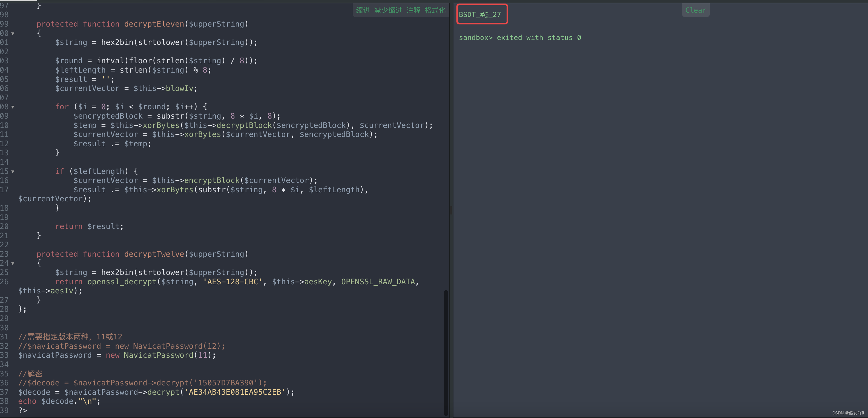The width and height of the screenshot is (868, 418).
Task: Click the 减少缩进 outdent button
Action: (x=388, y=10)
